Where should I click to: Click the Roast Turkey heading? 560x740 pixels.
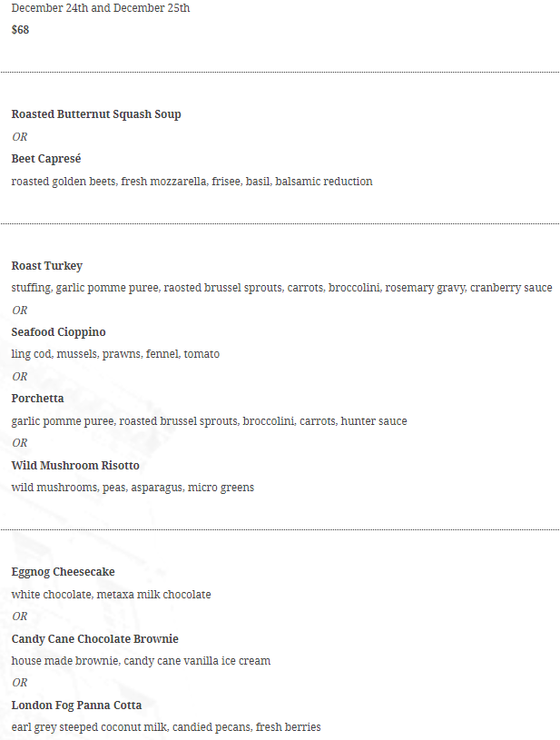(46, 266)
